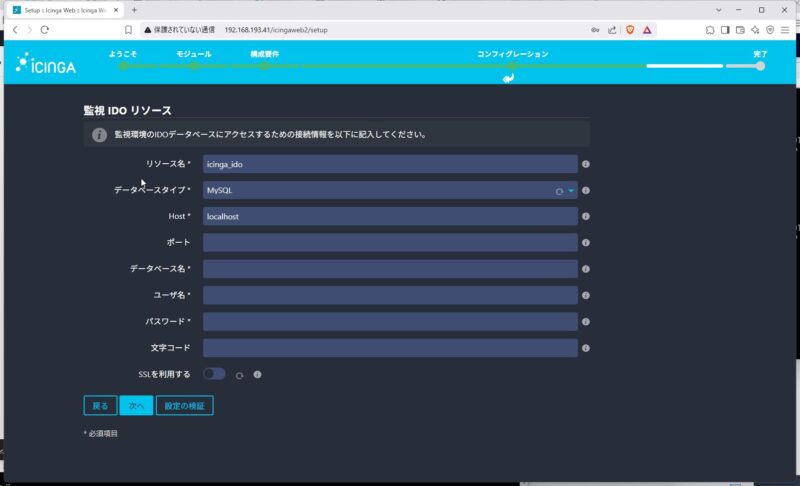Click the リソース名 input field
Viewport: 800px width, 486px height.
(390, 164)
